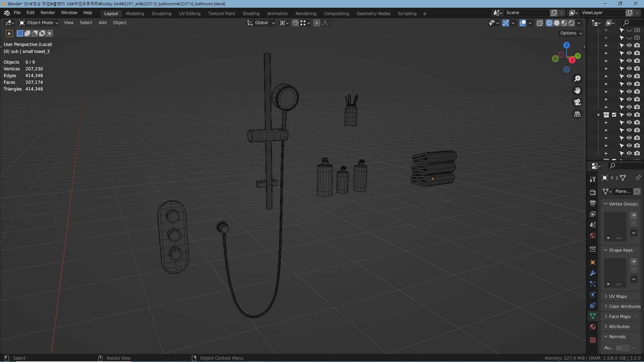Open the Physics properties tab
644x362 pixels.
point(593,295)
